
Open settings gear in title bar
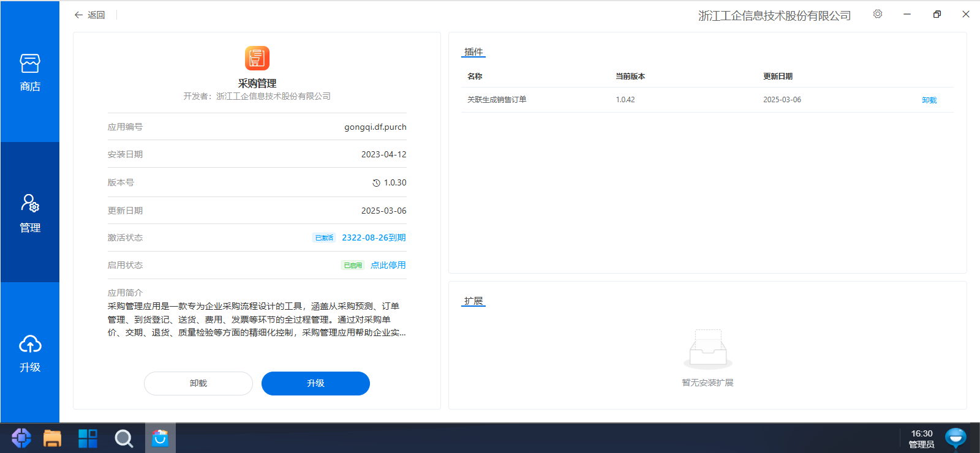coord(878,14)
